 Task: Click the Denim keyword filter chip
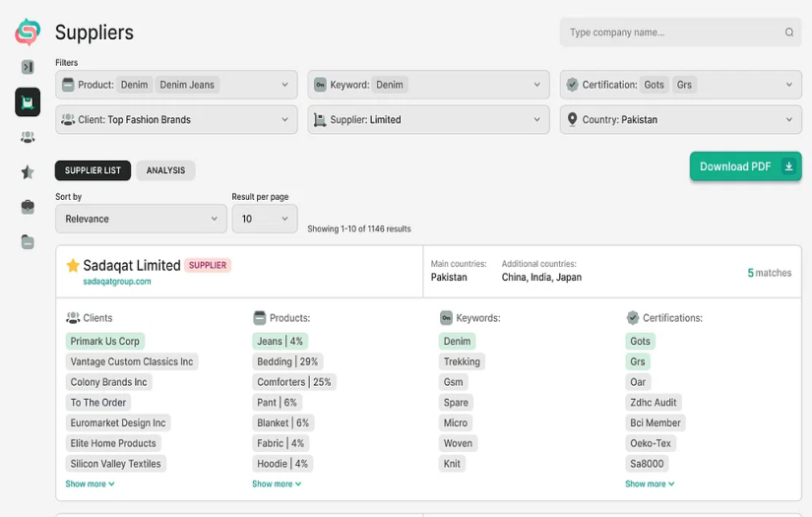[390, 85]
